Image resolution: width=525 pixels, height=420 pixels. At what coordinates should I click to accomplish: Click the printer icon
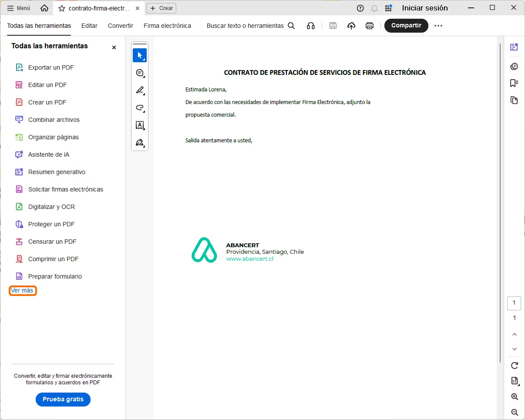coord(370,26)
